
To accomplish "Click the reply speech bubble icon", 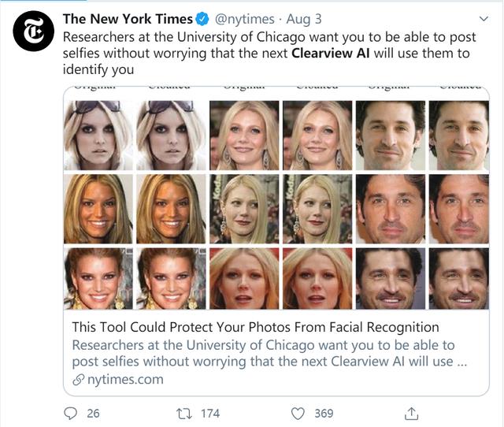I will pos(70,413).
